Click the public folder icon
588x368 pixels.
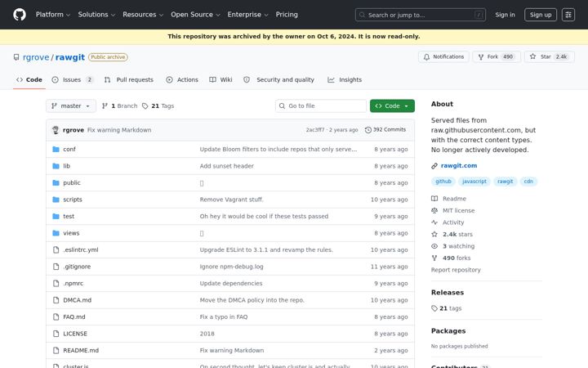(x=56, y=183)
